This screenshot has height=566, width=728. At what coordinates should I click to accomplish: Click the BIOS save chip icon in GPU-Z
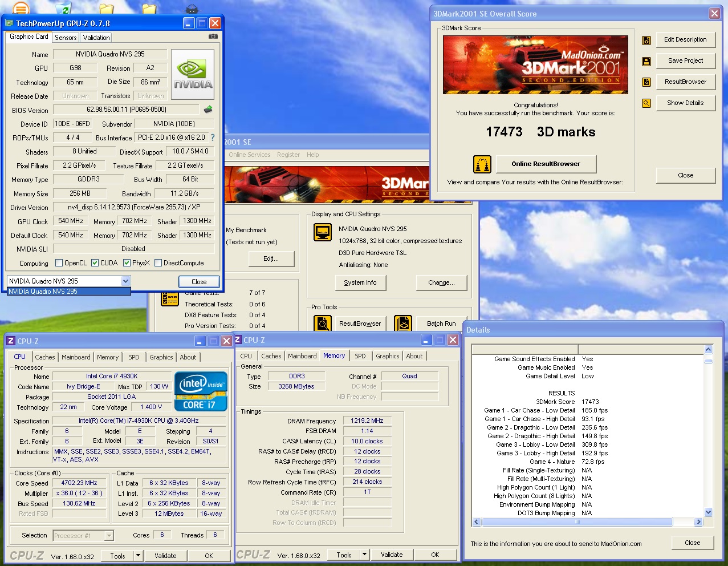point(208,109)
